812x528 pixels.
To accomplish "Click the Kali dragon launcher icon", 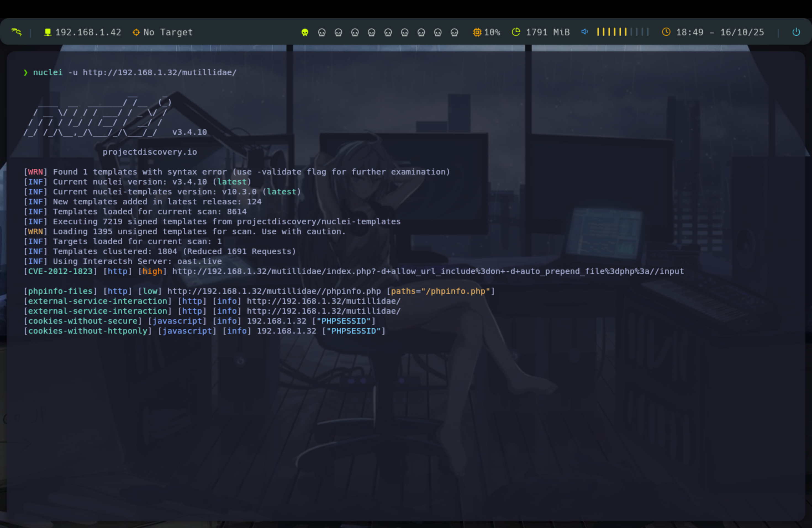I will coord(16,32).
